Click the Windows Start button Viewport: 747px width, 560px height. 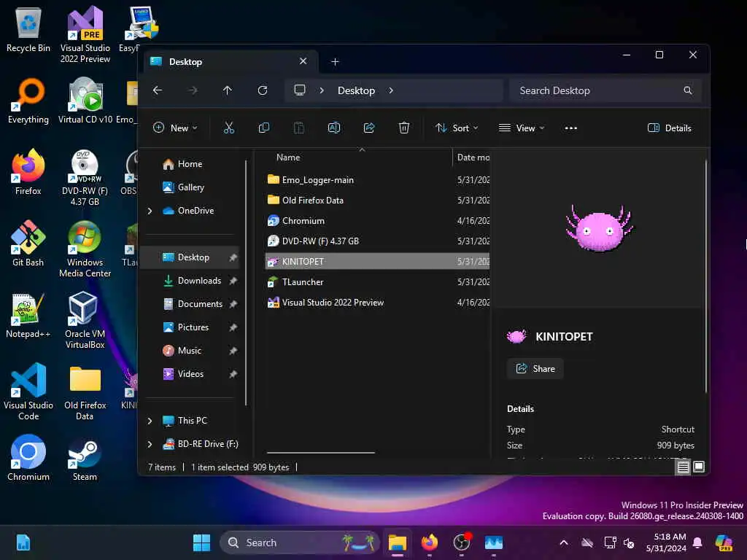[201, 542]
